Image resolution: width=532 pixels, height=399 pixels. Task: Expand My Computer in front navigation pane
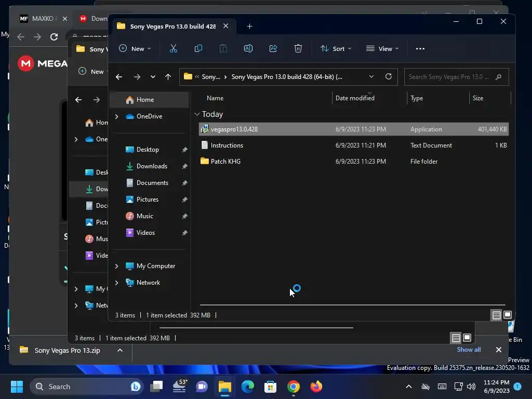(117, 266)
